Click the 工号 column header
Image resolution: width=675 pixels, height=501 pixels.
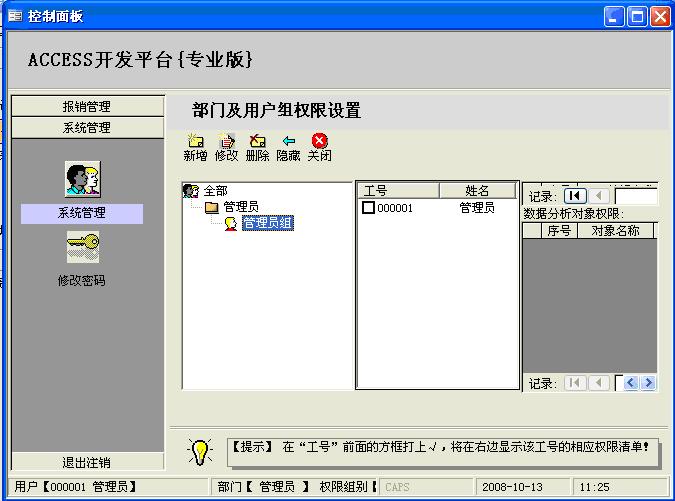(398, 190)
